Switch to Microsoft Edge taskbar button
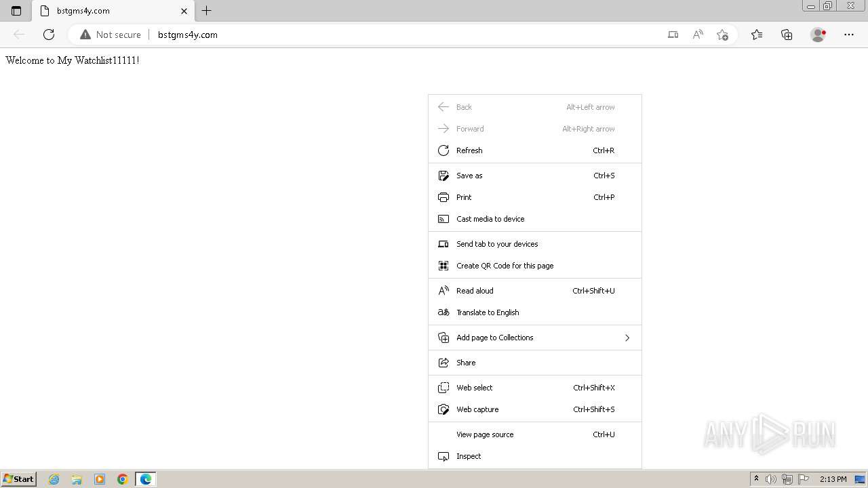Screen dimensions: 868x488 coord(146,479)
